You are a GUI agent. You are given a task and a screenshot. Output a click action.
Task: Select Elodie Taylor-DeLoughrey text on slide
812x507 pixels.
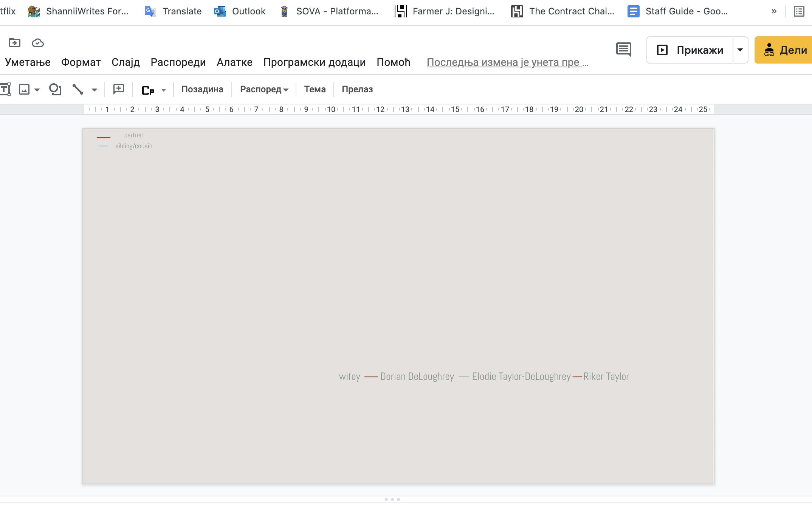tap(521, 376)
